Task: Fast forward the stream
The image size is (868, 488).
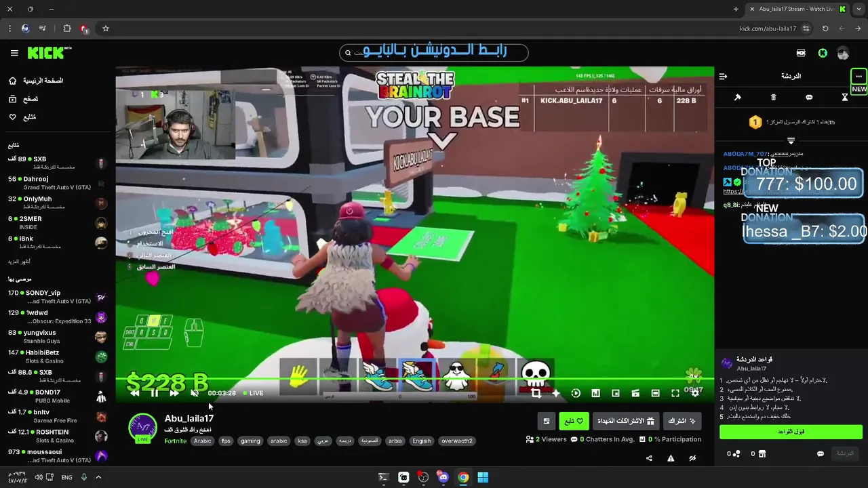Action: tap(174, 393)
